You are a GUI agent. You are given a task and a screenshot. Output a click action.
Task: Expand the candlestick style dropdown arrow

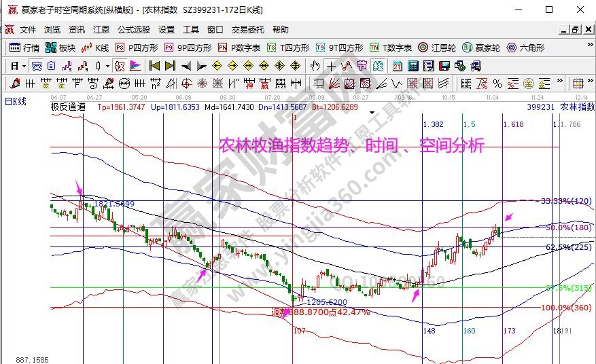tap(108, 66)
